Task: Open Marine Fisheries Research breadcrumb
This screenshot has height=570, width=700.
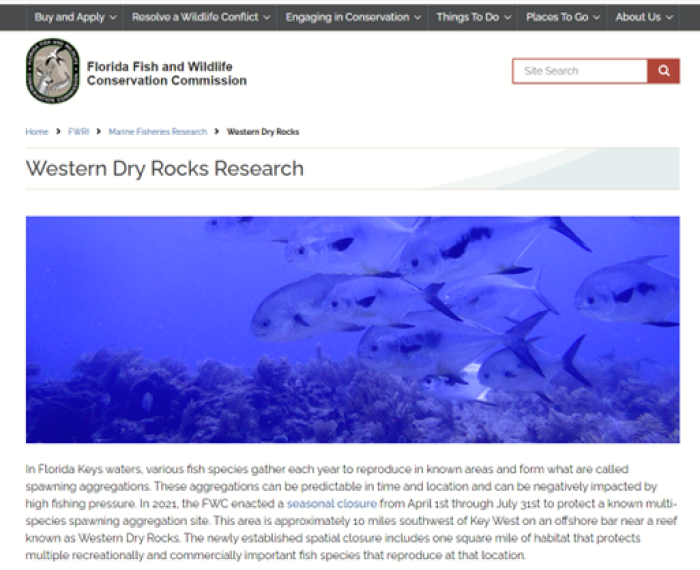Action: click(158, 132)
